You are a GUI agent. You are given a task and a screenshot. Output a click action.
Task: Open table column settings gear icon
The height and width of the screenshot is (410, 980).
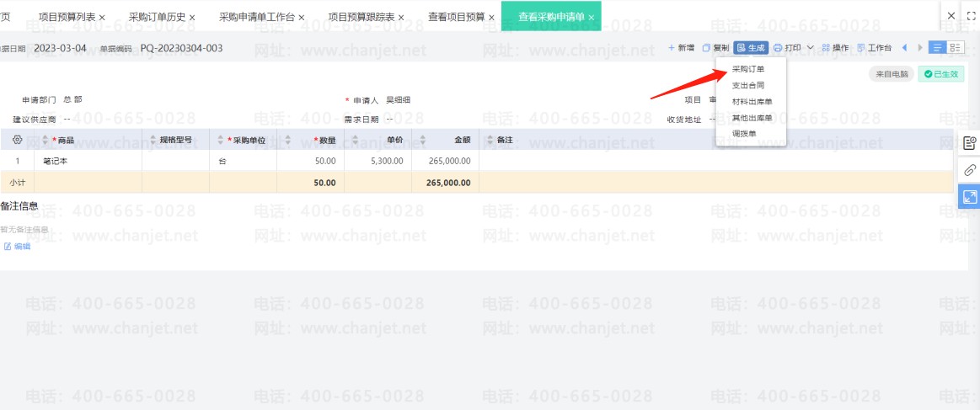pyautogui.click(x=18, y=140)
